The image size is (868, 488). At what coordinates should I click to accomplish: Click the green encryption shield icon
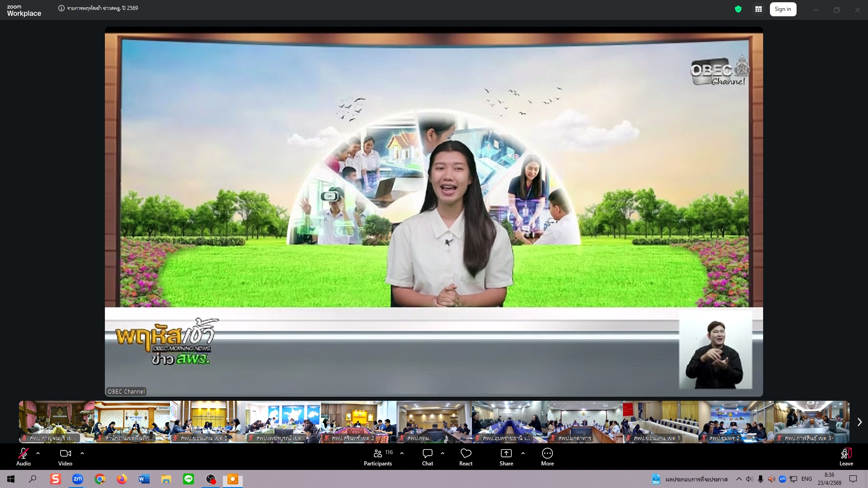[x=738, y=9]
